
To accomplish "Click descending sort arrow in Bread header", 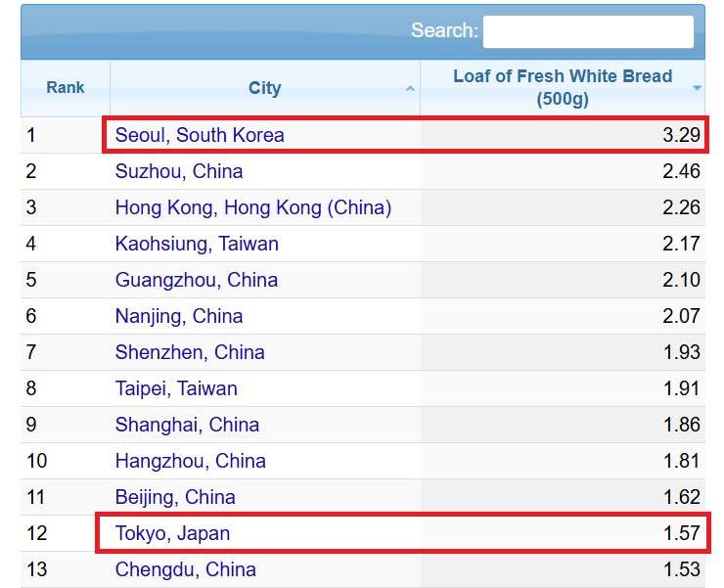I will click(x=697, y=88).
